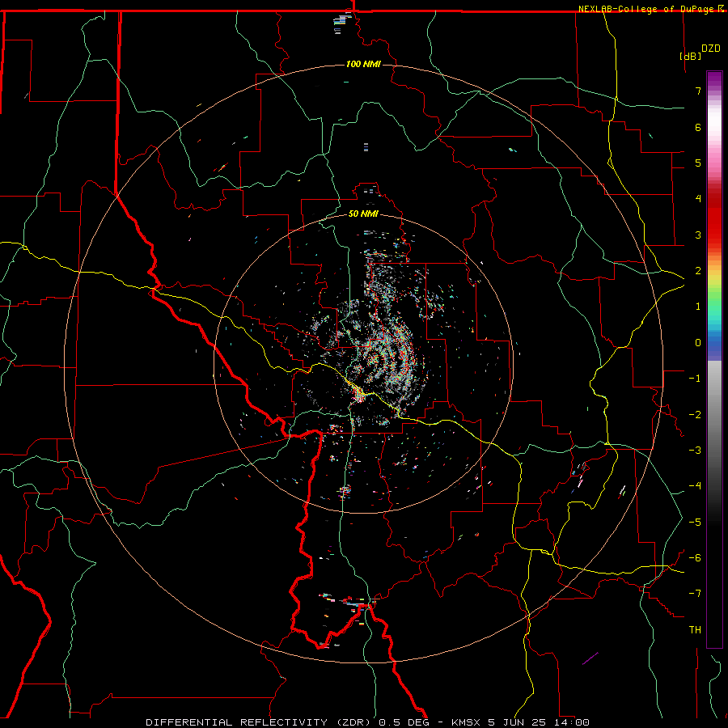Click the "-6" value on the color scale
Screen dimensions: 728x728
(695, 558)
